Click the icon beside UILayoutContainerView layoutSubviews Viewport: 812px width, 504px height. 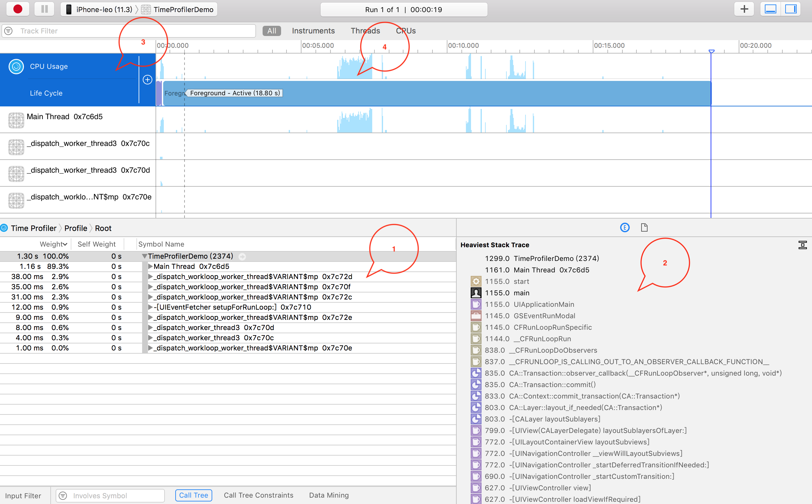coord(476,442)
